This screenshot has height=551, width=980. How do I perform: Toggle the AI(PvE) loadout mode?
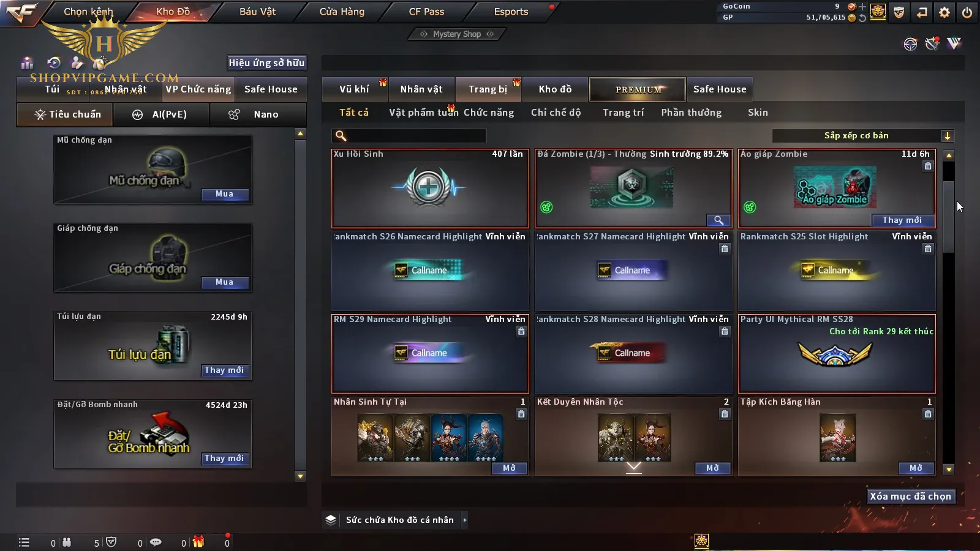(161, 114)
